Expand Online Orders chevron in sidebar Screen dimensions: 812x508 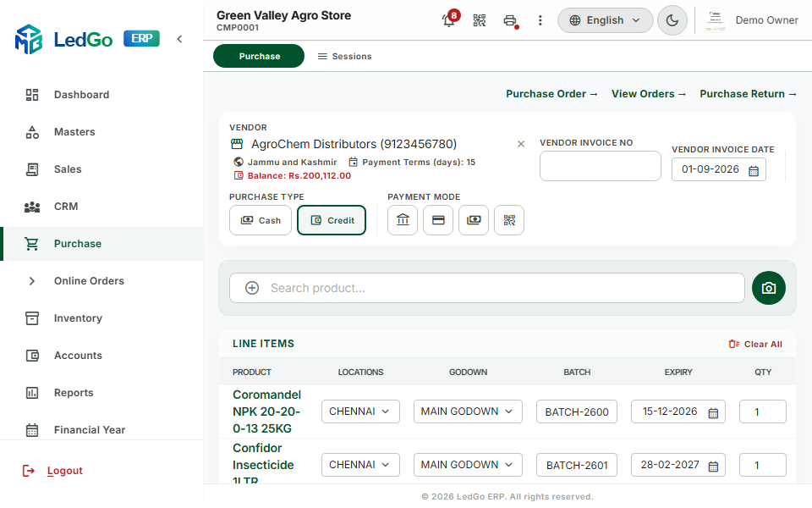click(x=32, y=281)
